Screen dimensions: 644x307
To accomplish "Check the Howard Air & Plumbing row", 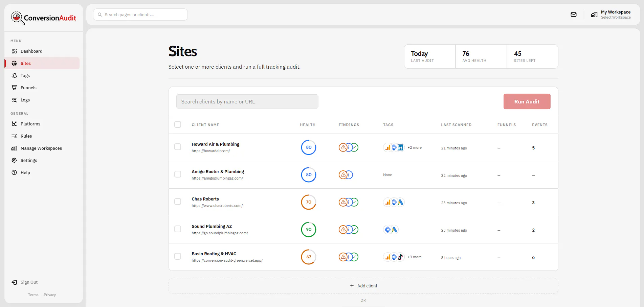I will [x=178, y=147].
